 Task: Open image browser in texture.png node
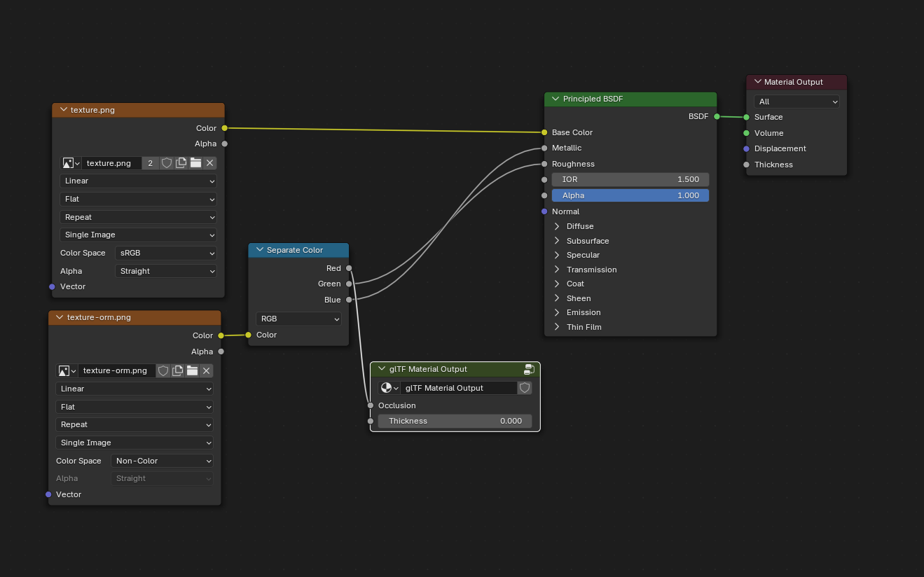71,163
